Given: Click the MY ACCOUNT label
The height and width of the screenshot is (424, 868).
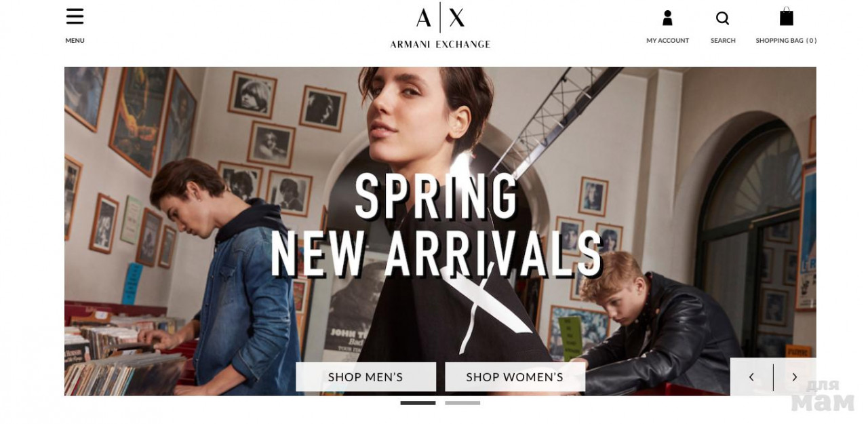Looking at the screenshot, I should [667, 41].
